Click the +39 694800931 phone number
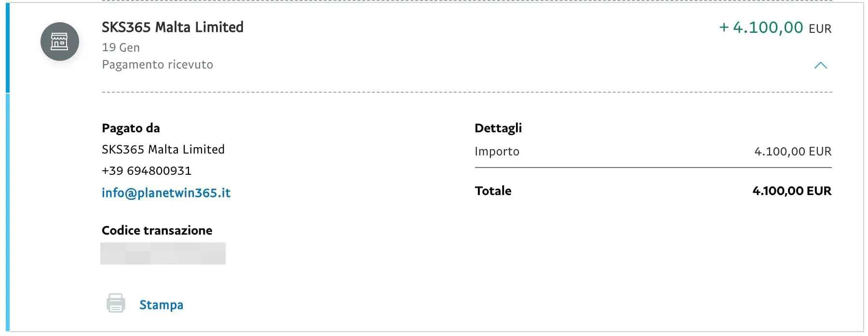868x336 pixels. coord(147,170)
